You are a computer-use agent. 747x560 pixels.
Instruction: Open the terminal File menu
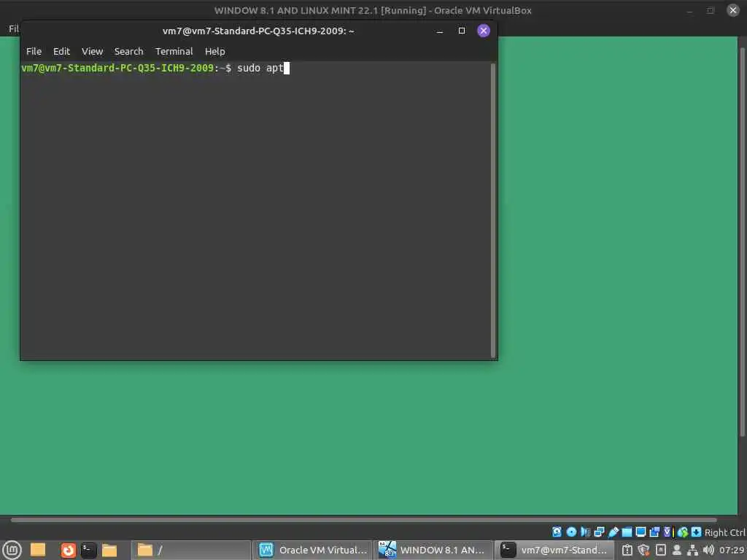coord(34,52)
